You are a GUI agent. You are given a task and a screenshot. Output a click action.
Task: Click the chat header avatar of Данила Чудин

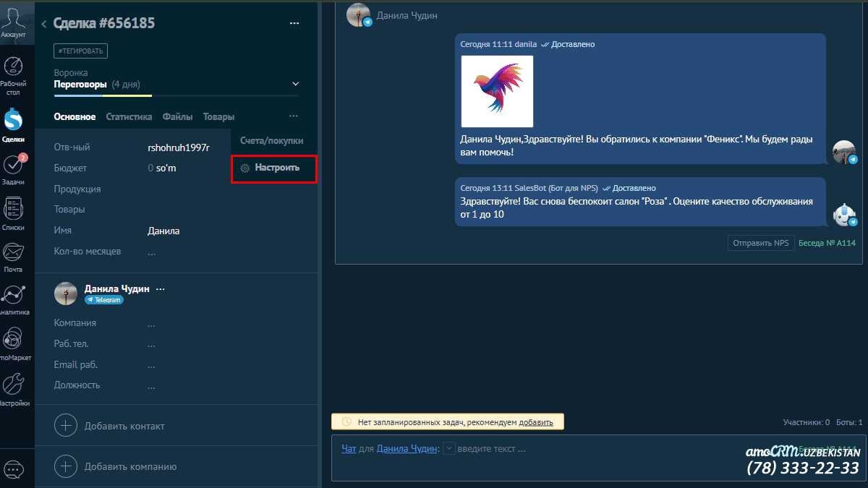[x=359, y=14]
